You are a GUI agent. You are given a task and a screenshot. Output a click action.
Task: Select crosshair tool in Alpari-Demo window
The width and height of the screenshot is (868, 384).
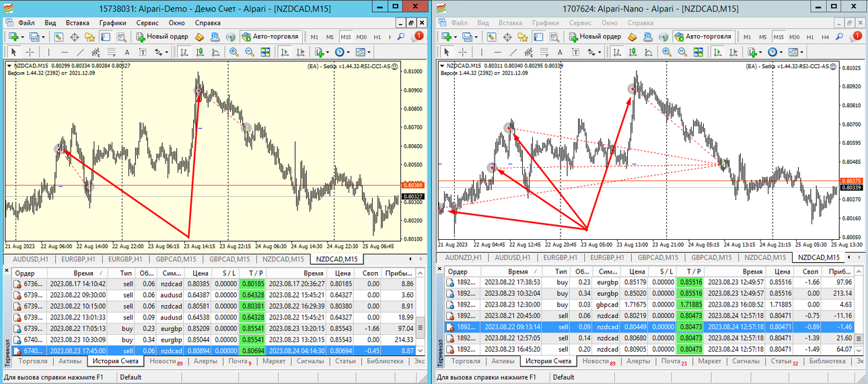pos(30,51)
